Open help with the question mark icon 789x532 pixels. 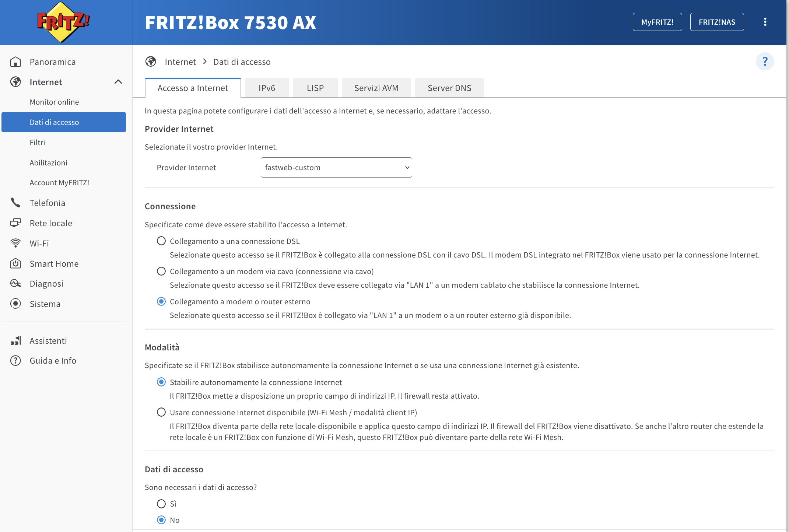765,62
